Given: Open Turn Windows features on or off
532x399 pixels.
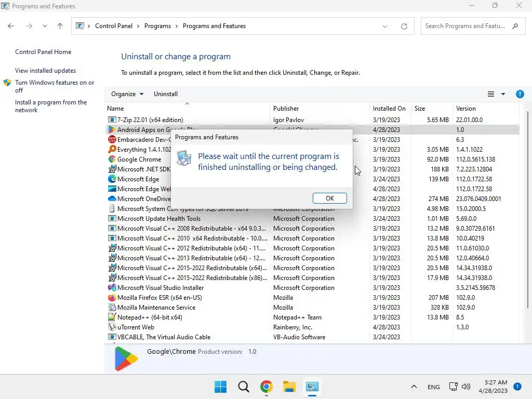Looking at the screenshot, I should pos(54,86).
